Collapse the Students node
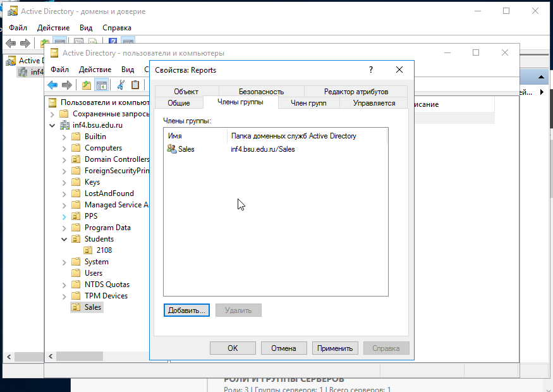 coord(64,239)
